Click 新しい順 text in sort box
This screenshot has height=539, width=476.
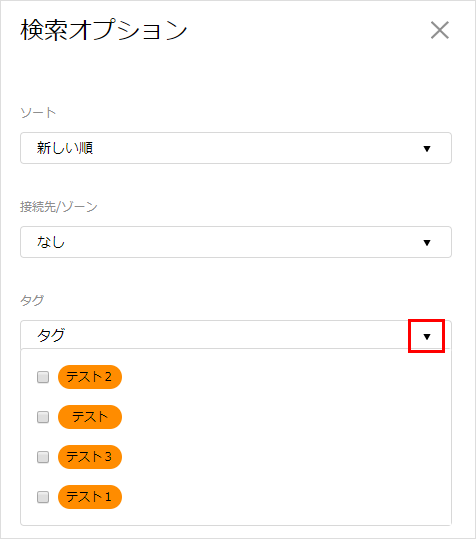coord(65,148)
